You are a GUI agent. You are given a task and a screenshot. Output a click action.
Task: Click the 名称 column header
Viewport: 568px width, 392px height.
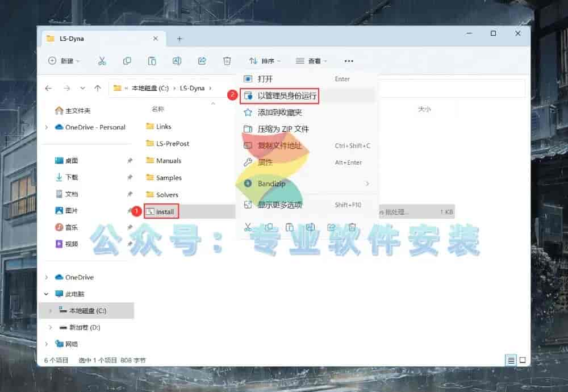click(x=157, y=109)
